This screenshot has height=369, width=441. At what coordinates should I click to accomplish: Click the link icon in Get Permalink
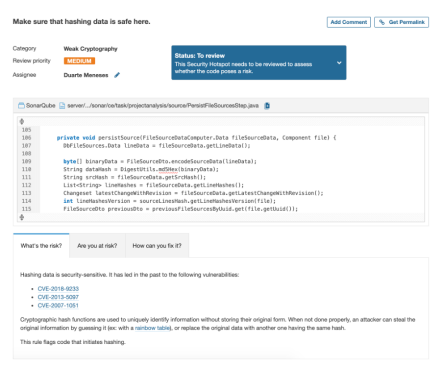click(382, 22)
